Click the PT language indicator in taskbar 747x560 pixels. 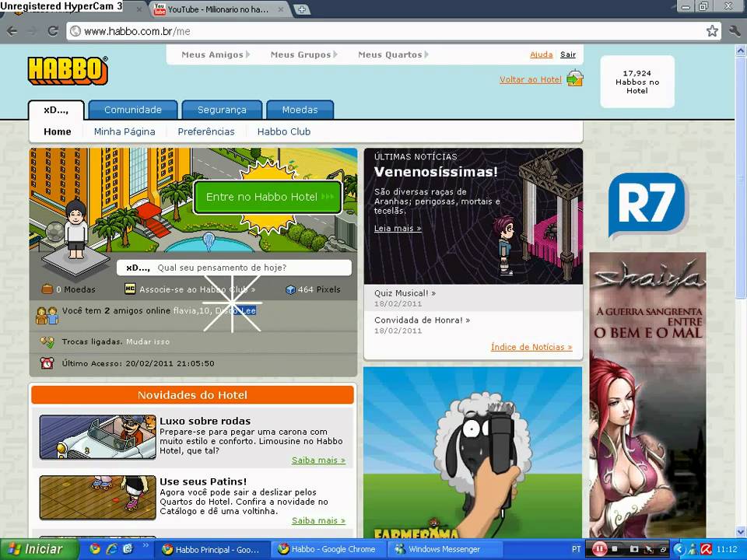[x=576, y=549]
